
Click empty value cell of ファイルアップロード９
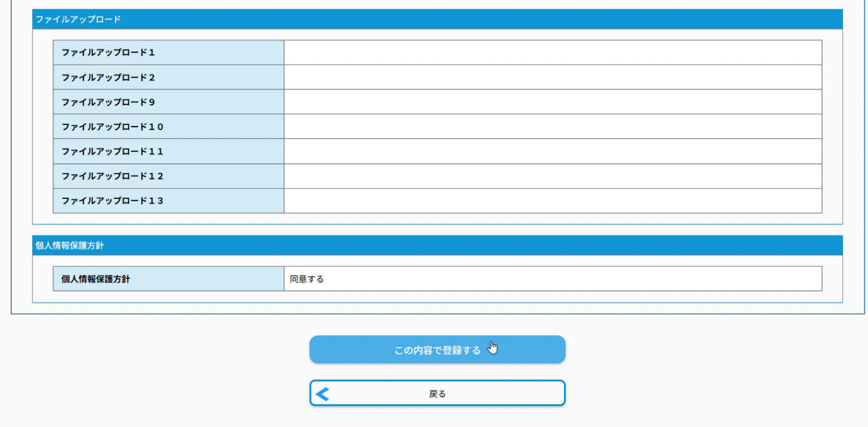point(552,102)
